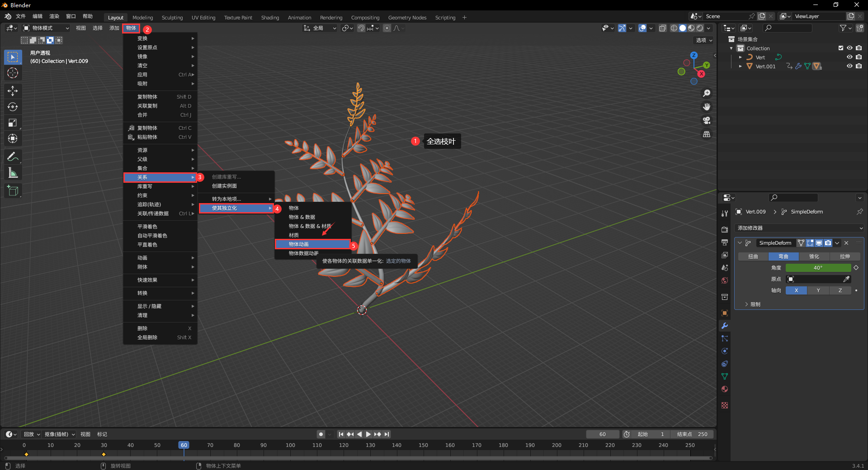Select Y axis for SimpleDeform
This screenshot has height=470, width=868.
pyautogui.click(x=818, y=290)
